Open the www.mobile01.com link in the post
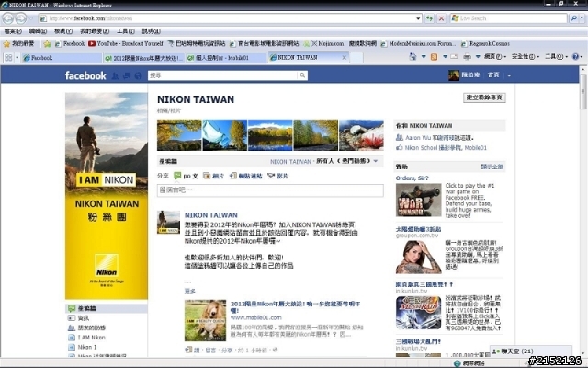588x368 pixels. pyautogui.click(x=255, y=317)
